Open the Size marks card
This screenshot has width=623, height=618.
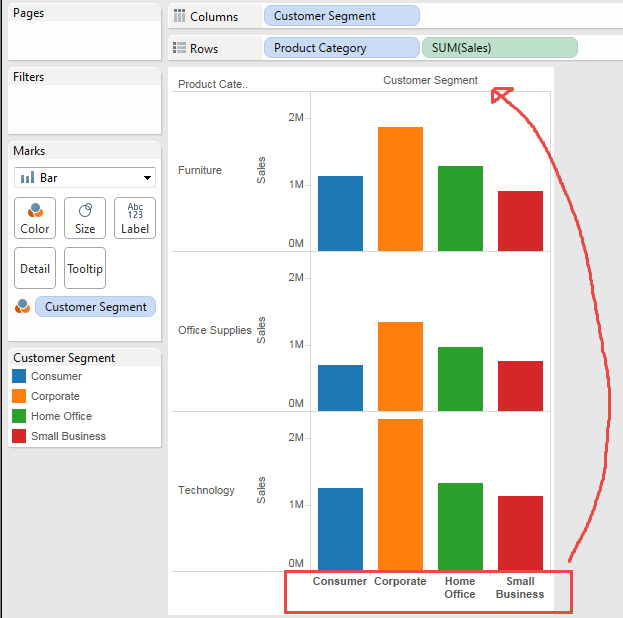[x=85, y=218]
